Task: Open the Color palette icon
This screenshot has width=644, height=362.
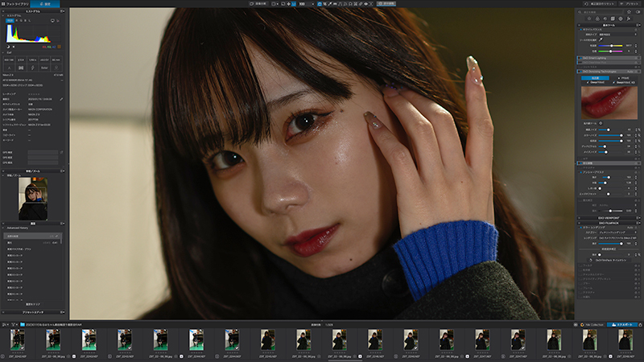Action: (597, 19)
